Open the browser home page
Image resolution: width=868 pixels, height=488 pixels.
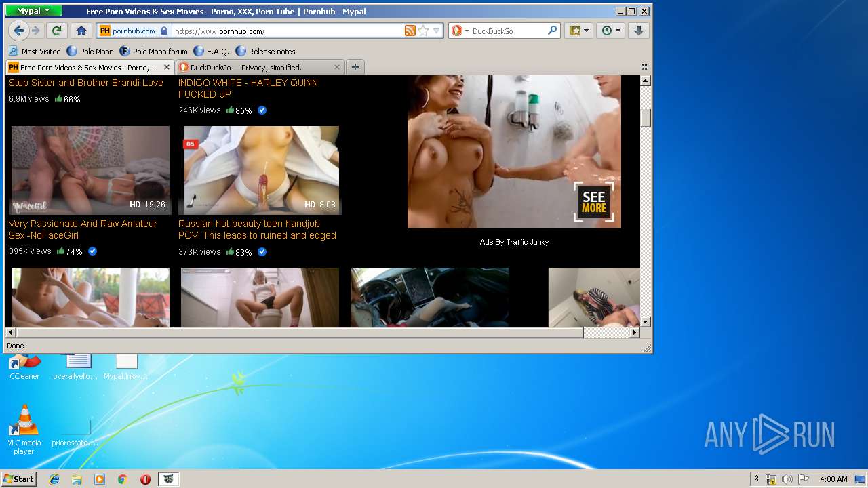click(x=81, y=30)
